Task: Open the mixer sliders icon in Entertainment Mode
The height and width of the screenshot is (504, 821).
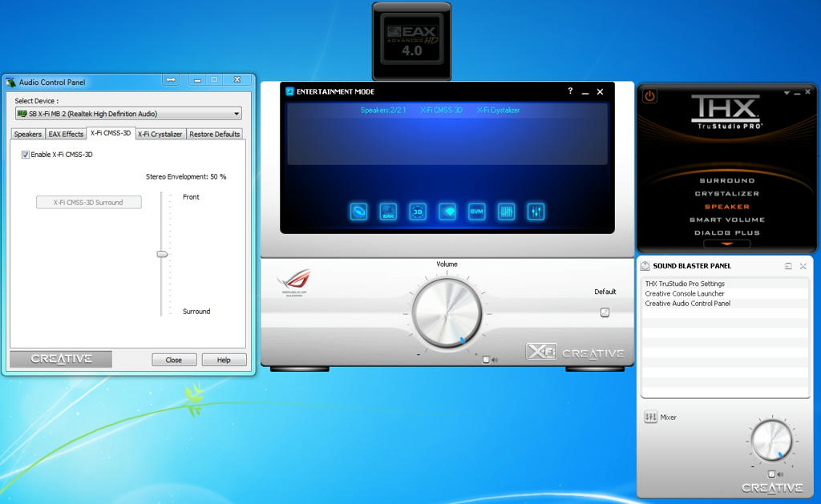Action: (536, 212)
